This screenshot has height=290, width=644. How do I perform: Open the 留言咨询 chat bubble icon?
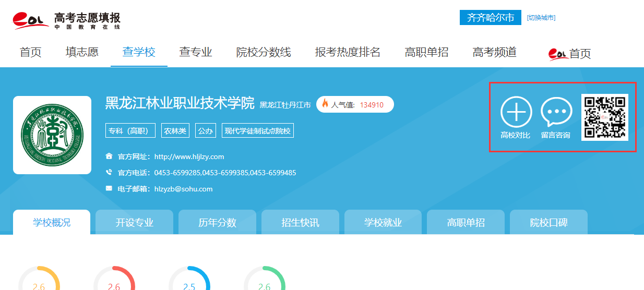point(556,112)
